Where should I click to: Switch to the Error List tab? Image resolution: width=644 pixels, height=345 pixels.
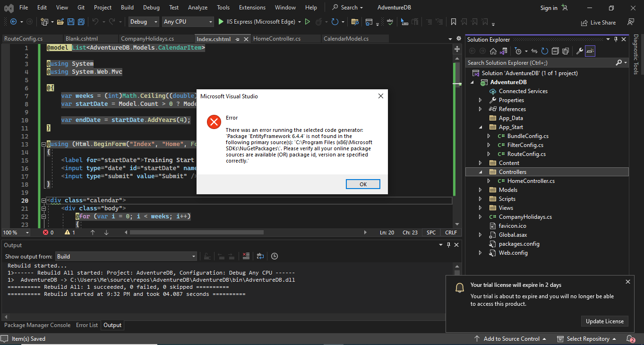(x=87, y=325)
